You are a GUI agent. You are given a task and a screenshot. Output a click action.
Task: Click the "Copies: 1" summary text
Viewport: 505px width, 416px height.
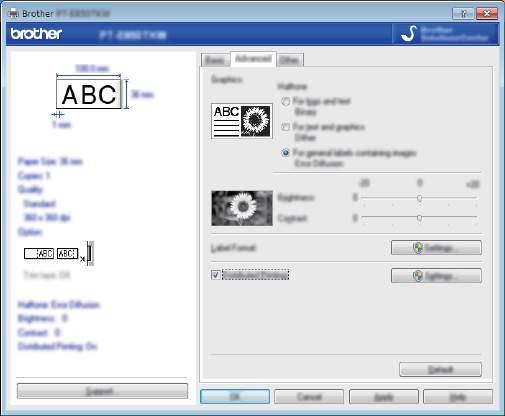[34, 176]
